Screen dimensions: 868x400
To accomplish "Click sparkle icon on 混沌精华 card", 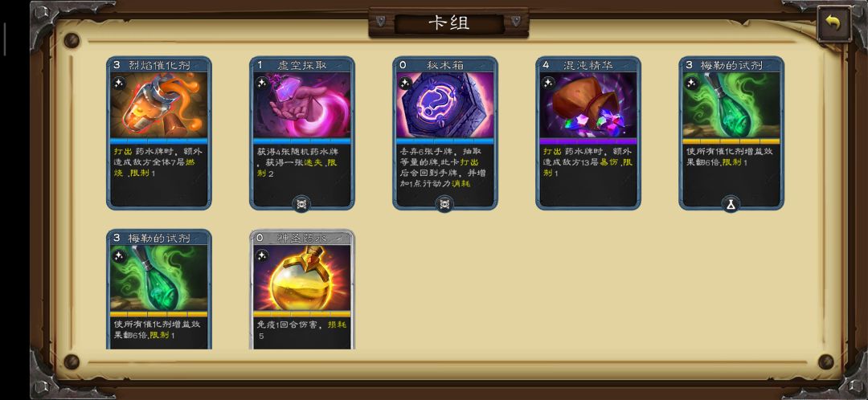I will coord(548,83).
